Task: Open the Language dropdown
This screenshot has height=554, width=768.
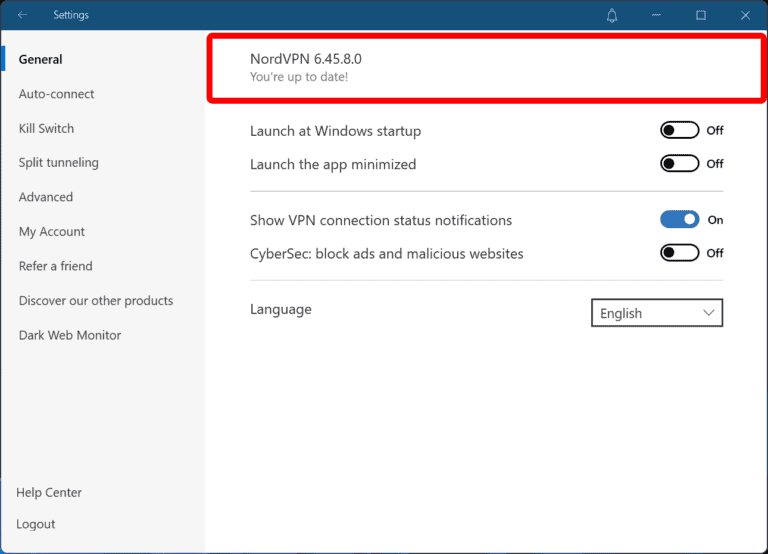Action: pyautogui.click(x=656, y=313)
